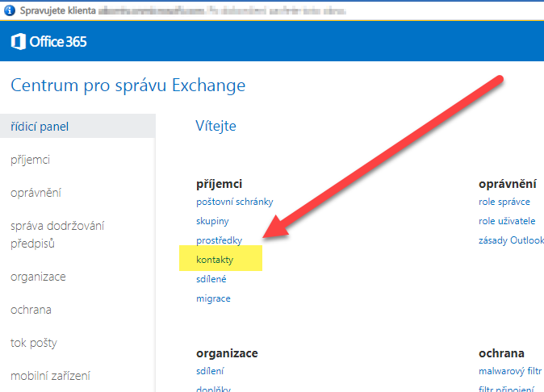Click the blue info icon in notification bar
Image resolution: width=544 pixels, height=392 pixels.
click(10, 10)
